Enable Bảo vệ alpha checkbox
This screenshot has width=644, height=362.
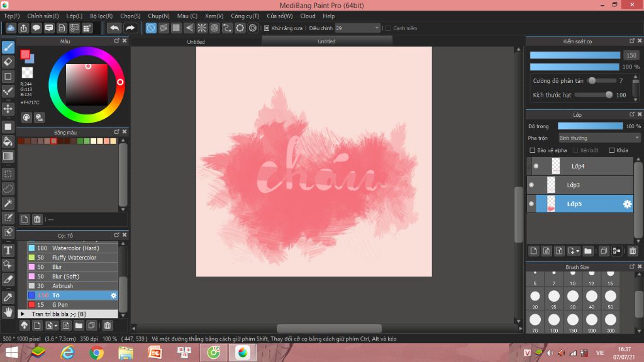point(532,150)
